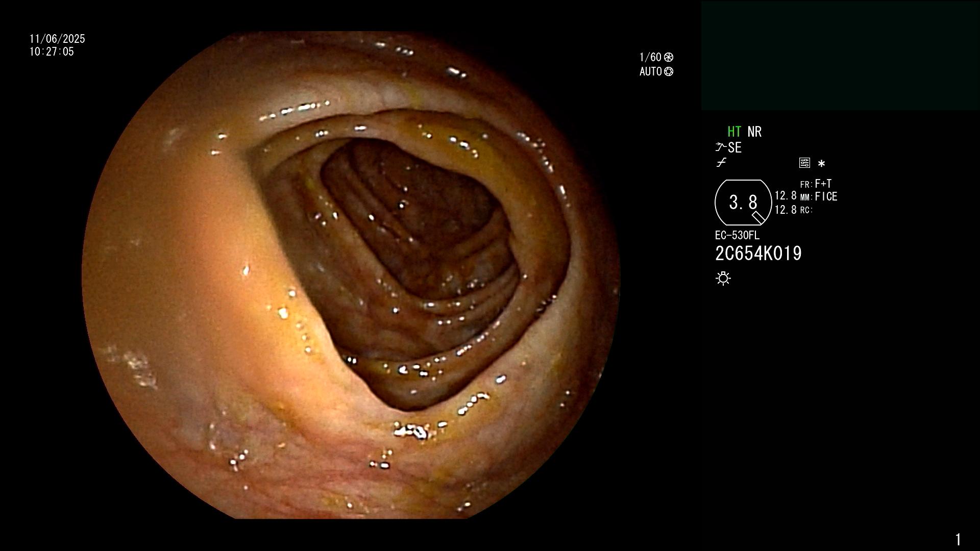Click the settings list icon near asterisk

(804, 163)
